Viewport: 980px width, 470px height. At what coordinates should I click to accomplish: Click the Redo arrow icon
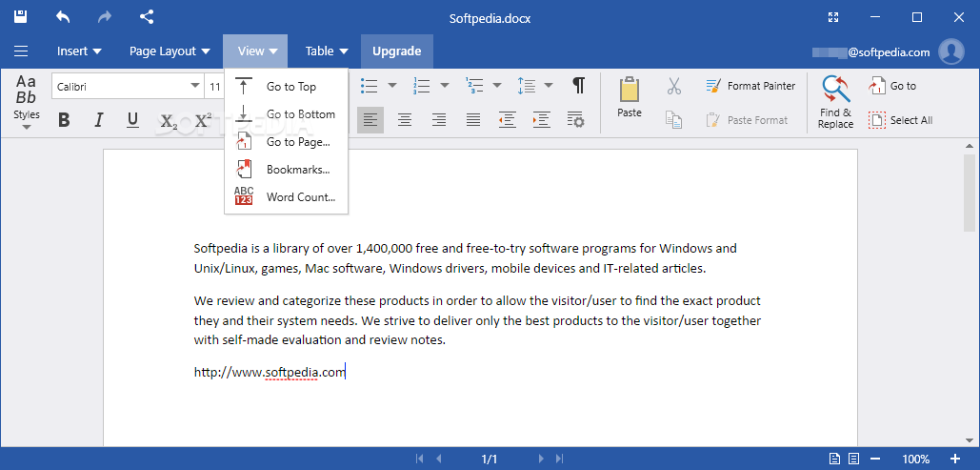click(x=105, y=17)
